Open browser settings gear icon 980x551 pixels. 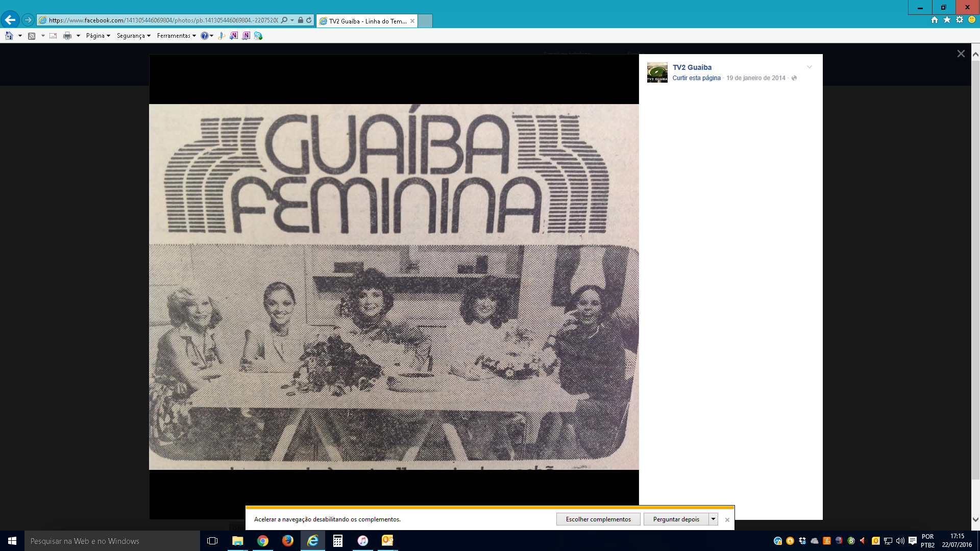click(x=960, y=20)
